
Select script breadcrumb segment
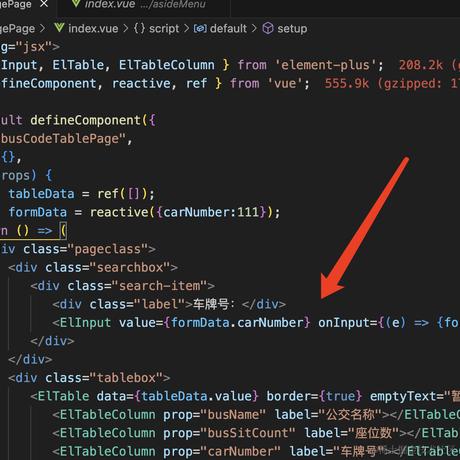click(x=164, y=29)
